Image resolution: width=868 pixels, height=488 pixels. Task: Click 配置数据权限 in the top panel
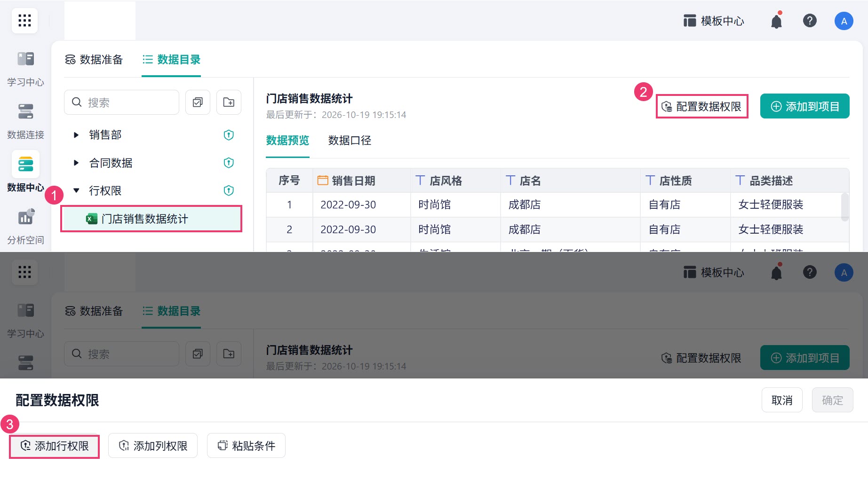[701, 106]
